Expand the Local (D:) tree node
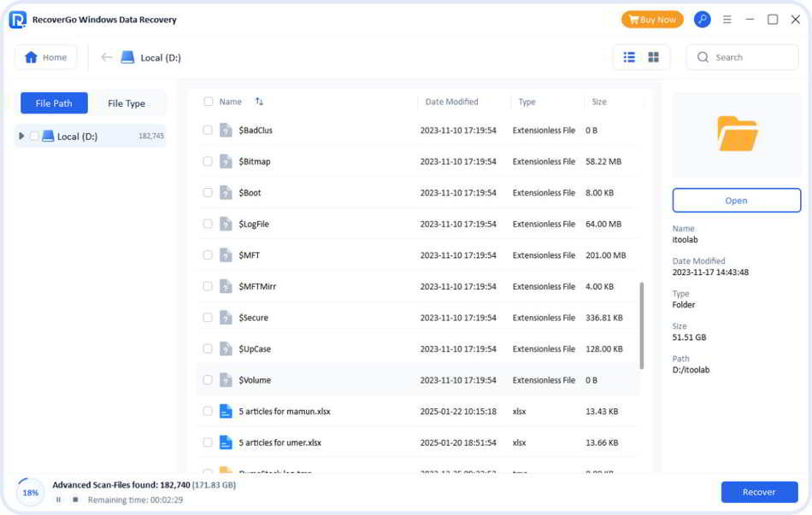 click(x=21, y=136)
